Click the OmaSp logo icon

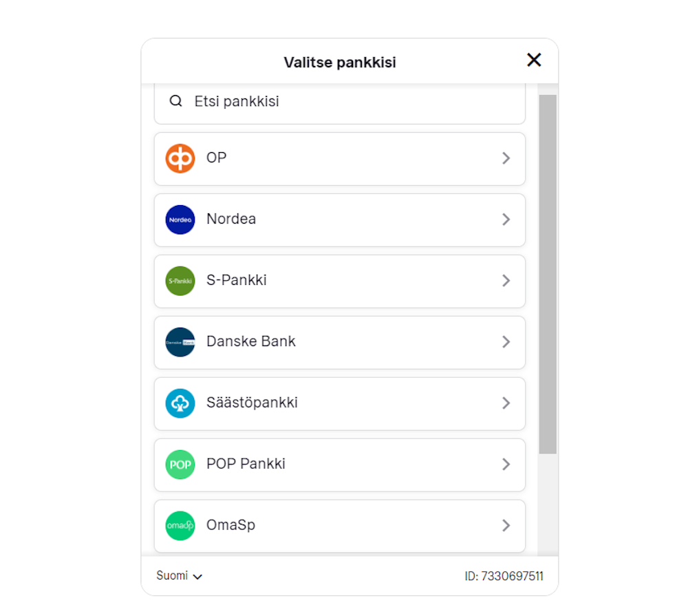(180, 526)
